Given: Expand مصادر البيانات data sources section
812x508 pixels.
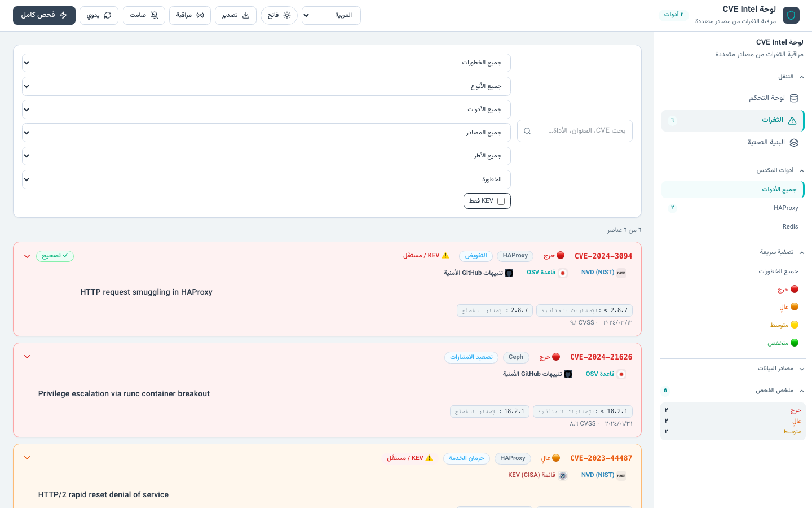Looking at the screenshot, I should (x=733, y=369).
